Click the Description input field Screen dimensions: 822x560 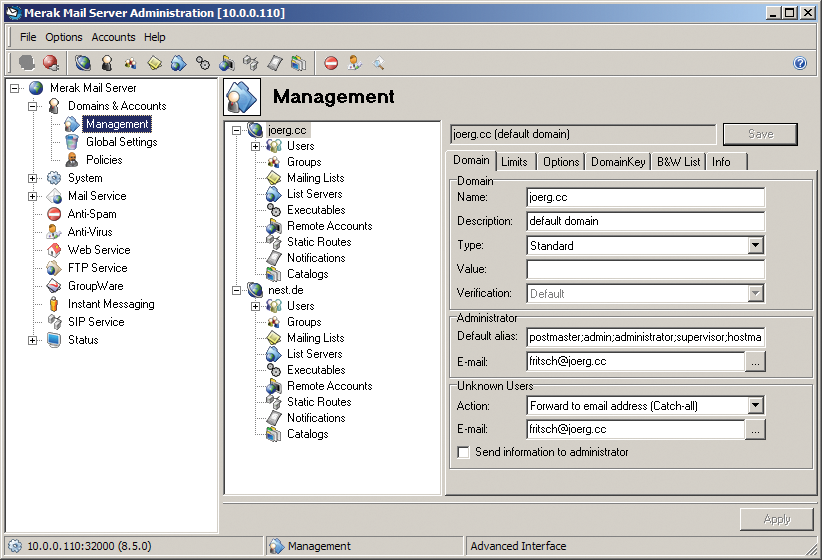645,221
